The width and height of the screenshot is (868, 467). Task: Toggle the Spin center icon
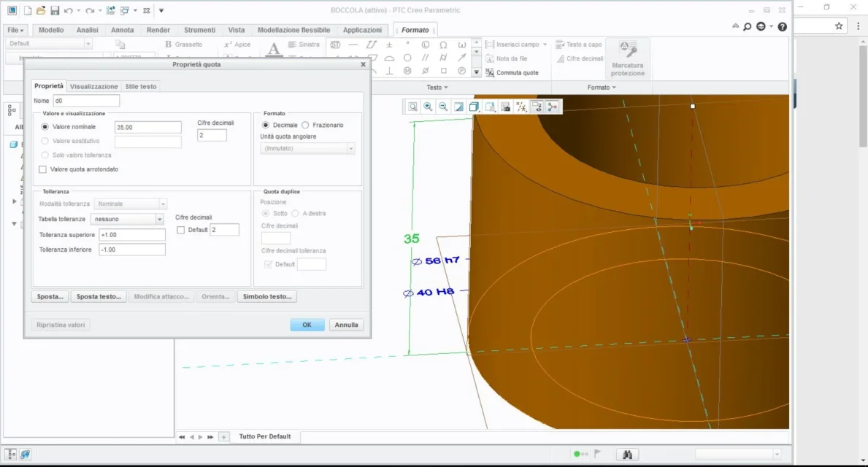pos(553,107)
